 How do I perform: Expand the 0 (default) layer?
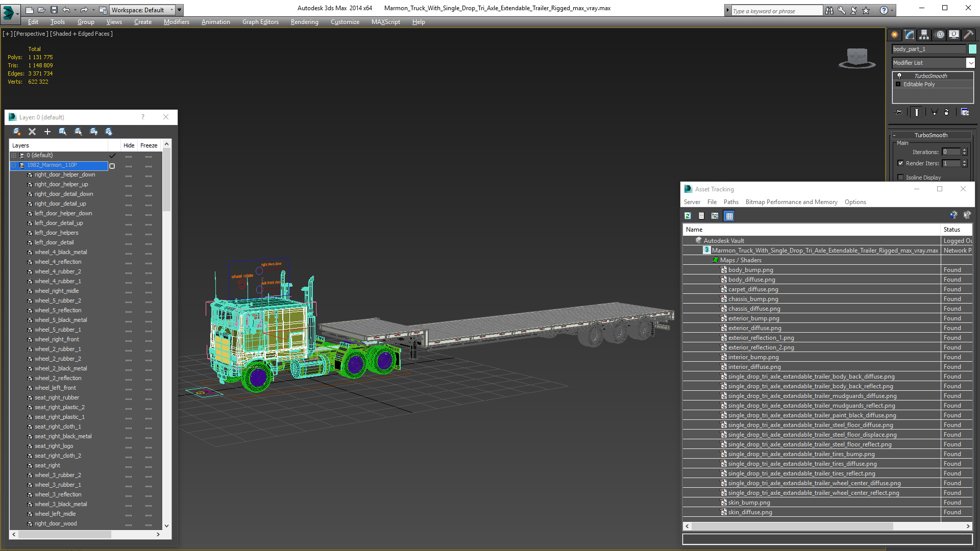(14, 156)
